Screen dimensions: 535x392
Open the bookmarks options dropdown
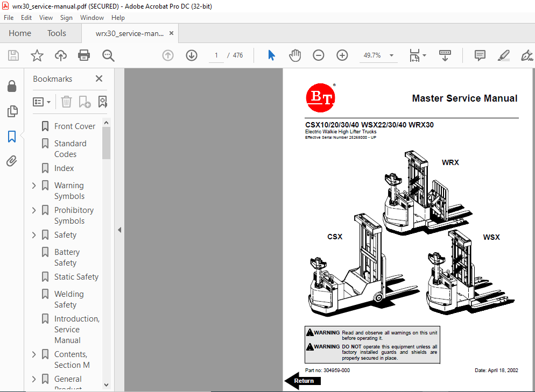pyautogui.click(x=41, y=102)
